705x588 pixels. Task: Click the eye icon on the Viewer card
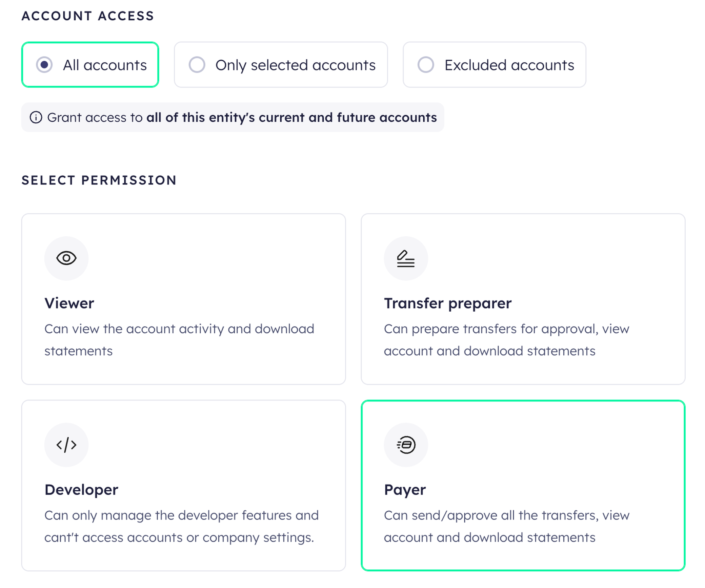pyautogui.click(x=66, y=258)
